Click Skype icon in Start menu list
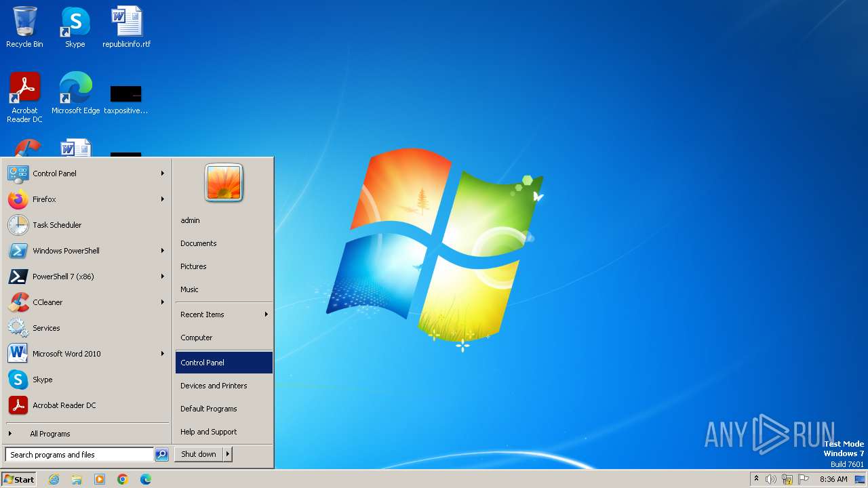Image resolution: width=868 pixels, height=488 pixels. (18, 380)
